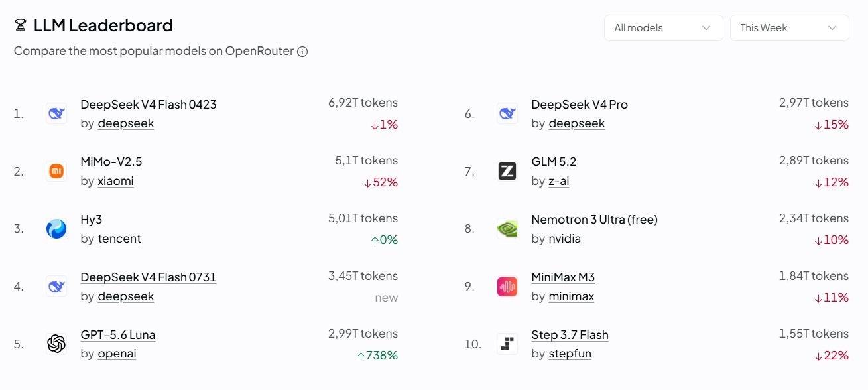Open the Nemotron 3 Ultra (free) link
The height and width of the screenshot is (390, 868).
tap(594, 220)
